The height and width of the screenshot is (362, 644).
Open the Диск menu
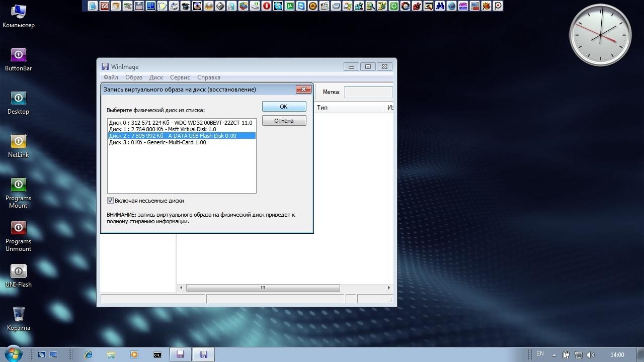click(x=156, y=77)
